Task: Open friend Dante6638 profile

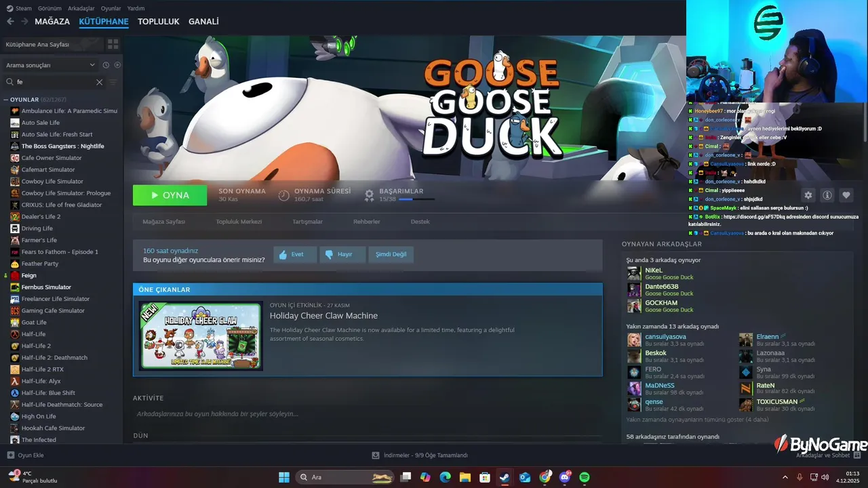Action: click(x=661, y=287)
